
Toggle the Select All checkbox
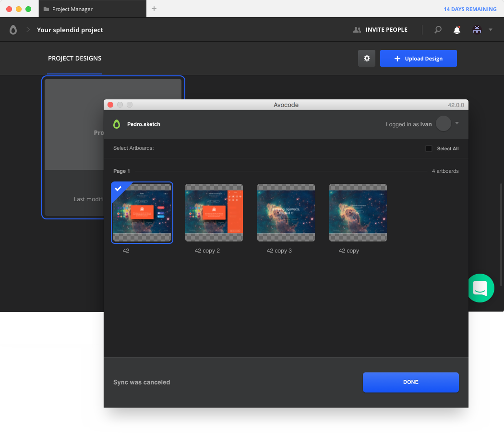coord(429,148)
